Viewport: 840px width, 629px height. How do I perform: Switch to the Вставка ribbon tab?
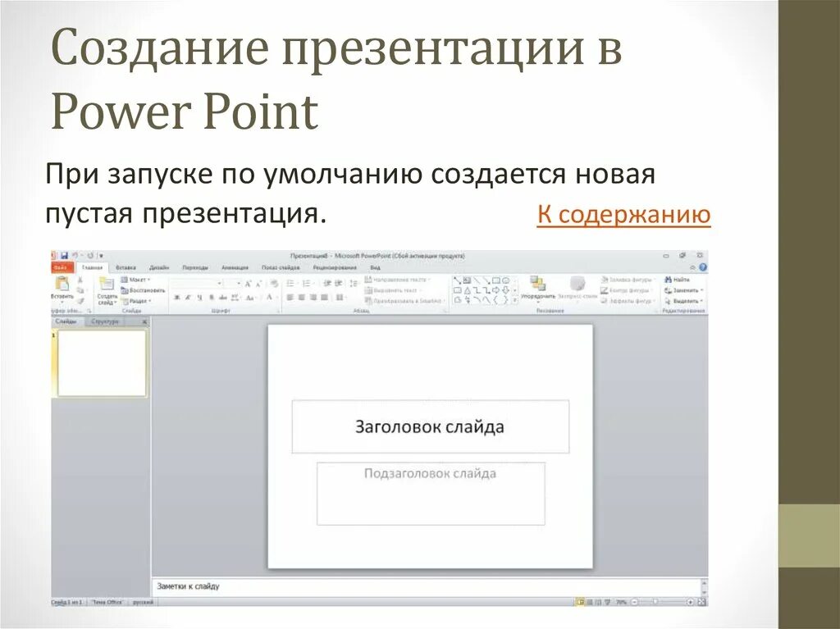126,267
